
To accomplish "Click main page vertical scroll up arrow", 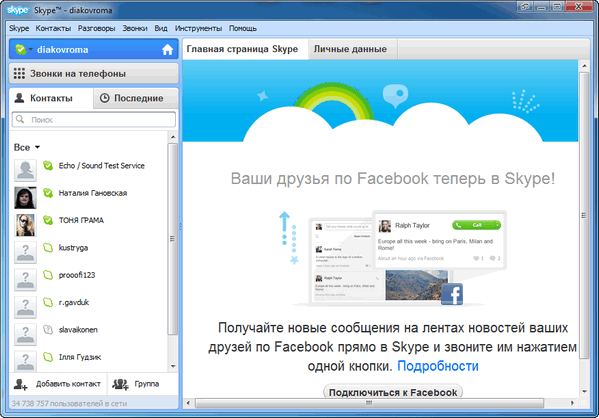I will (x=584, y=66).
